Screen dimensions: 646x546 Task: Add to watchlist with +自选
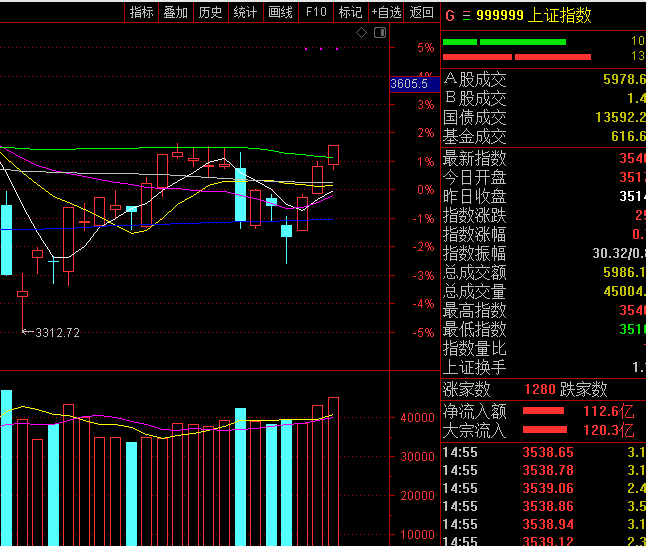pyautogui.click(x=386, y=12)
